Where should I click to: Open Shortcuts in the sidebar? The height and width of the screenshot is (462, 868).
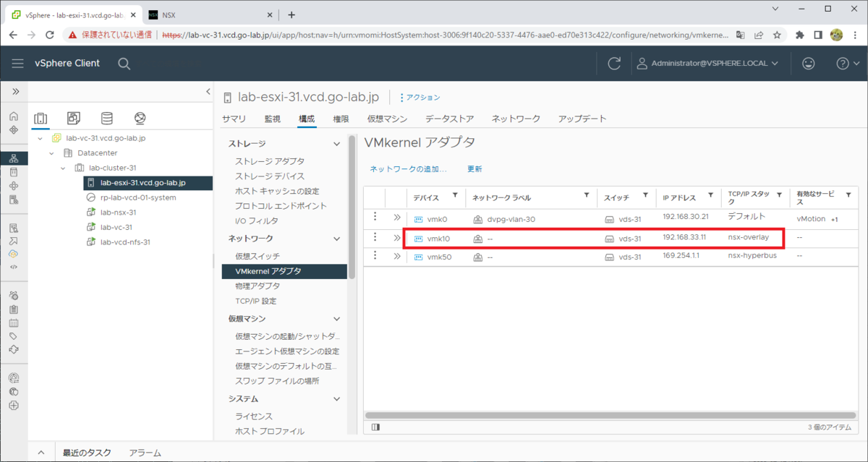click(14, 130)
